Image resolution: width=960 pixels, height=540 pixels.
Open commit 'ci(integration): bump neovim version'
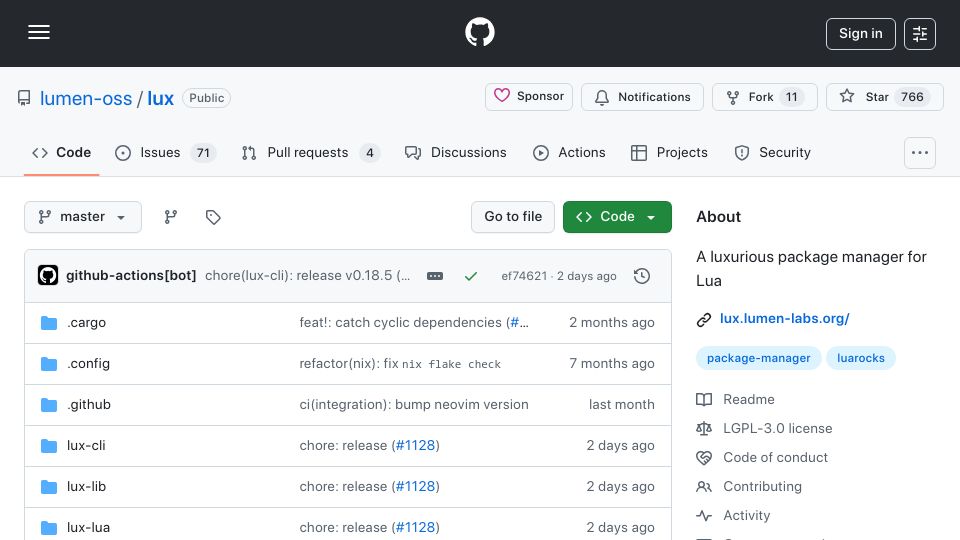click(414, 405)
